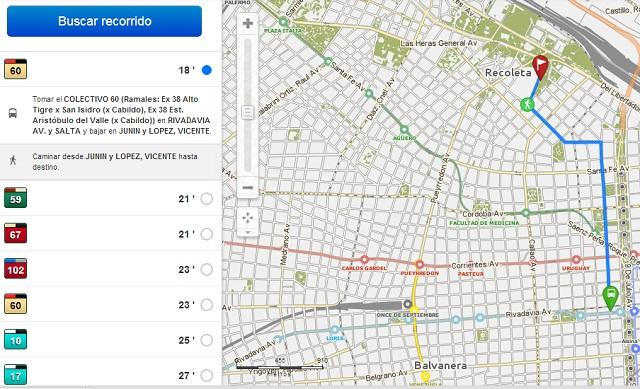Click the bus 59 line icon
The width and height of the screenshot is (640, 389).
tap(16, 198)
